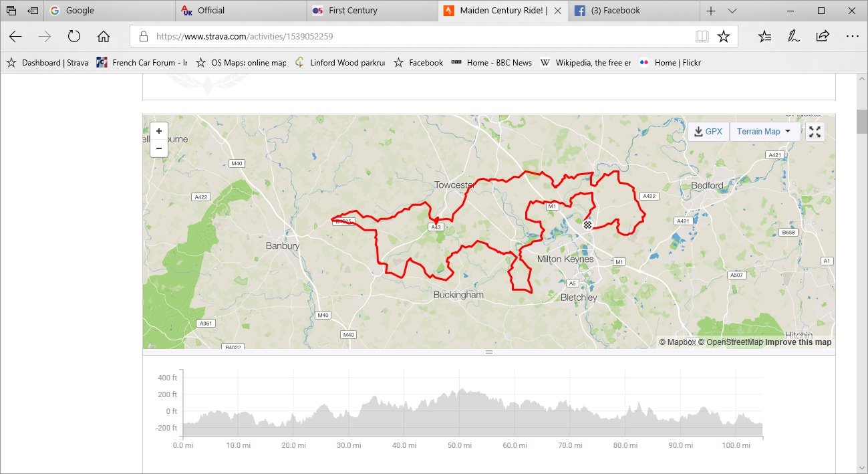The height and width of the screenshot is (474, 868).
Task: Open Linford Wood parkrun bookmark
Action: click(x=339, y=62)
